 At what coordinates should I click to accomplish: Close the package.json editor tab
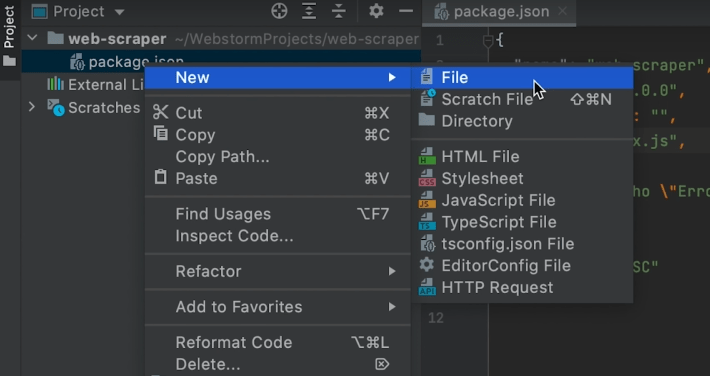coord(562,11)
